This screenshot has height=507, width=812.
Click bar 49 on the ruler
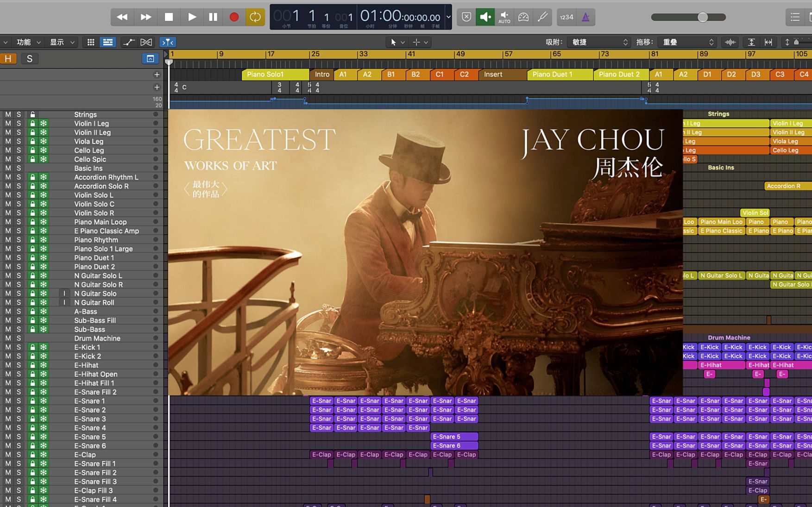click(460, 54)
